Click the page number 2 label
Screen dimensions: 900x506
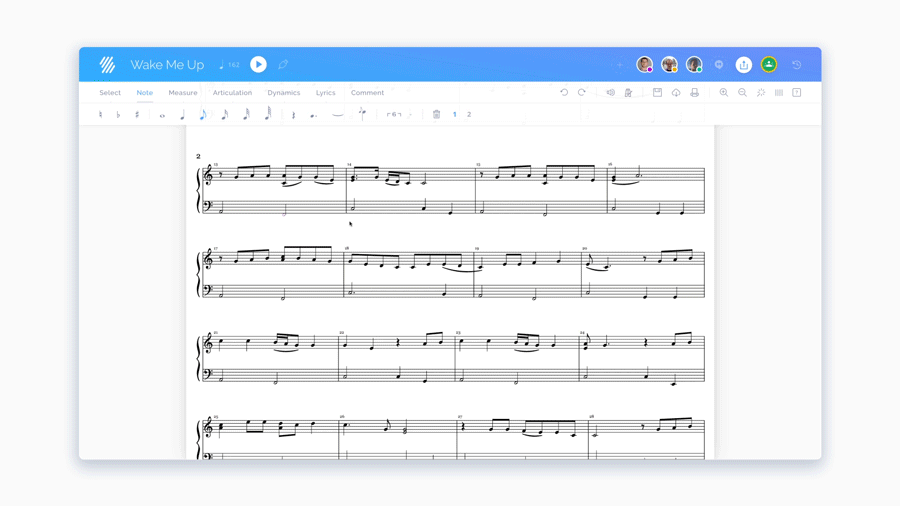pos(198,156)
